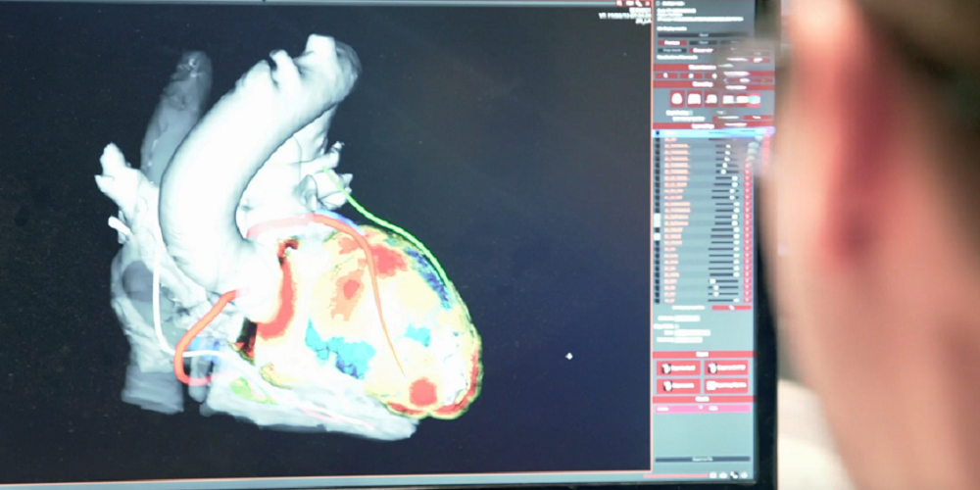Select the highlighted light-blue row in the structure list
The image size is (980, 490).
711,133
